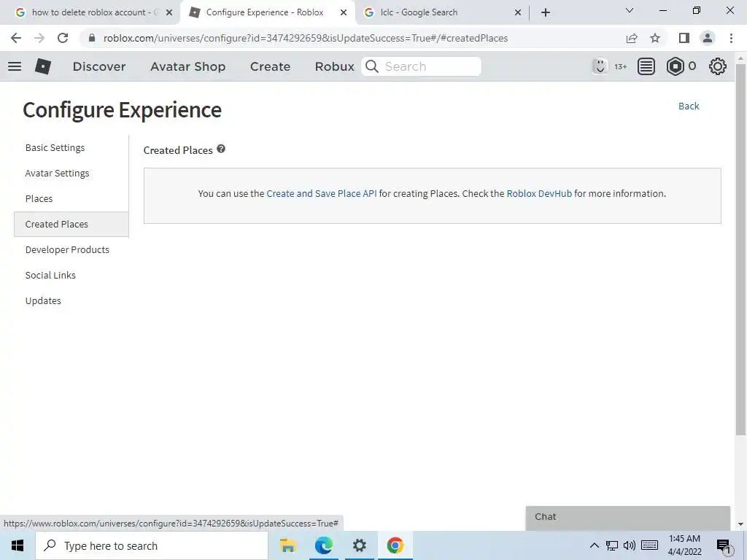The height and width of the screenshot is (560, 747).
Task: Show hidden system tray icons
Action: pyautogui.click(x=594, y=545)
